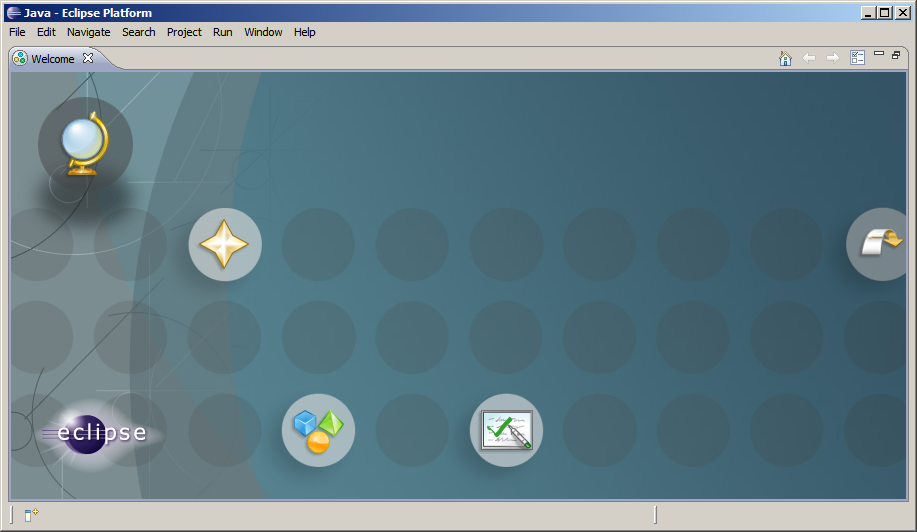The image size is (917, 532).
Task: Select the Welcome tab
Action: tap(52, 59)
